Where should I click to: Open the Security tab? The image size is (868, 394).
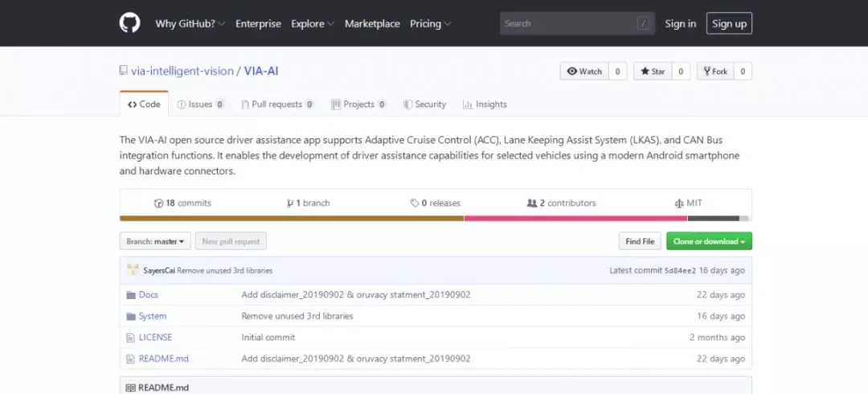(424, 105)
